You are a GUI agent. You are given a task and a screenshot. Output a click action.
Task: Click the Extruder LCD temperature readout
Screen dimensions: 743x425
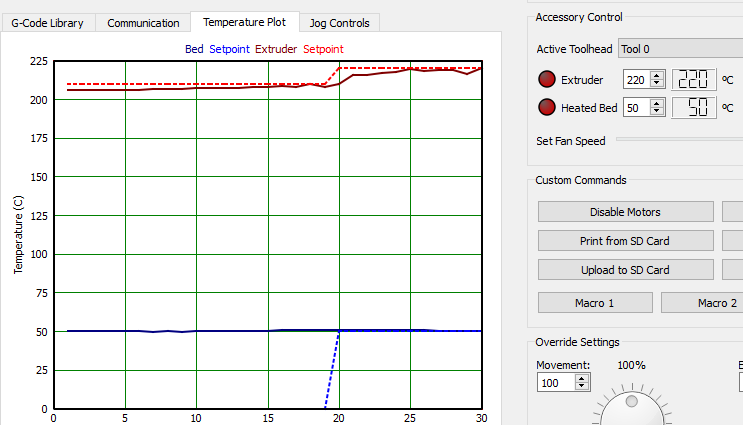(693, 79)
